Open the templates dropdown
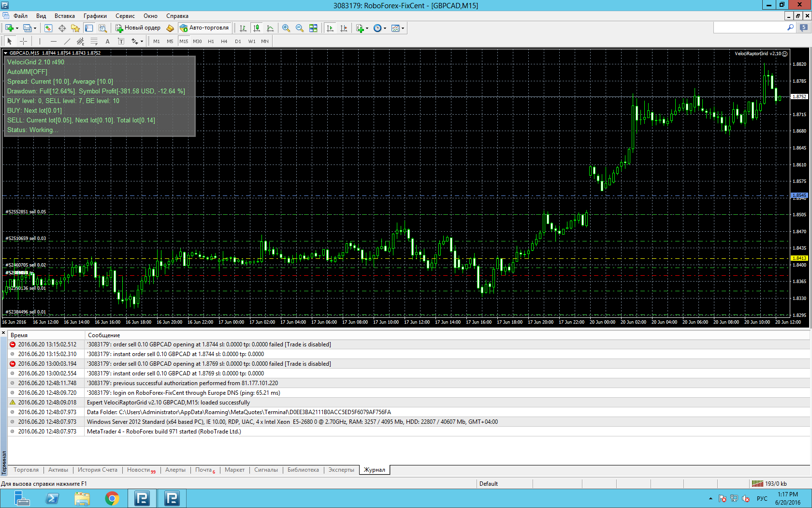The width and height of the screenshot is (812, 508). [x=398, y=28]
